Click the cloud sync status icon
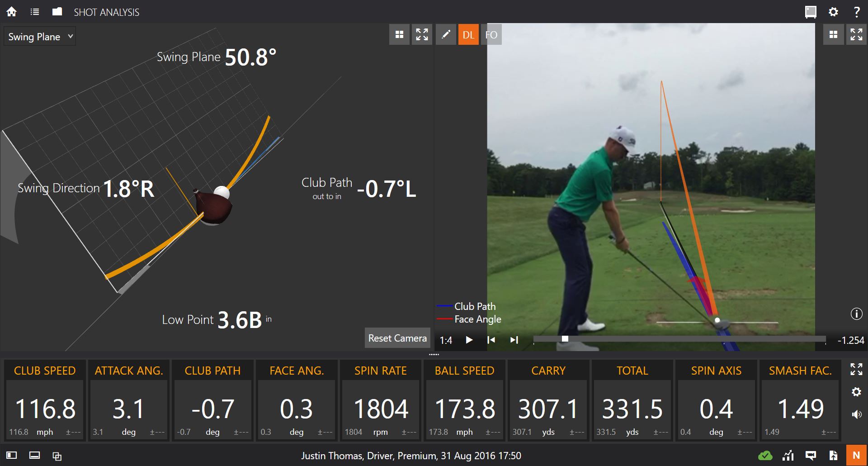This screenshot has width=868, height=466. (x=765, y=456)
